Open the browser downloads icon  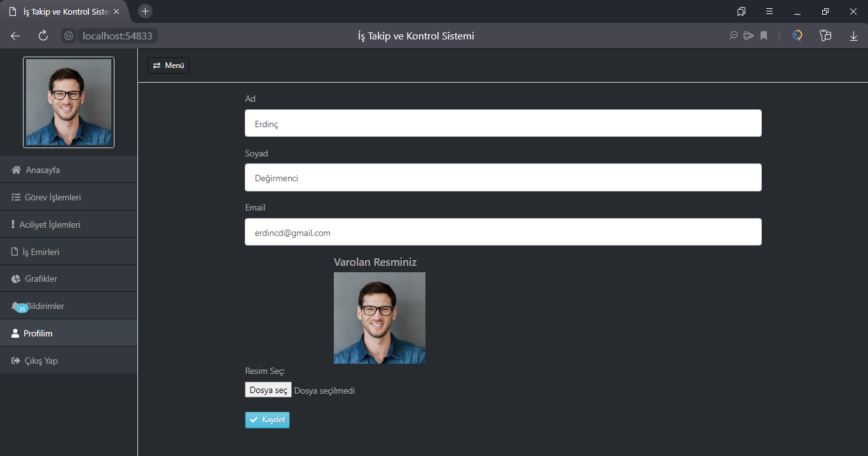853,36
